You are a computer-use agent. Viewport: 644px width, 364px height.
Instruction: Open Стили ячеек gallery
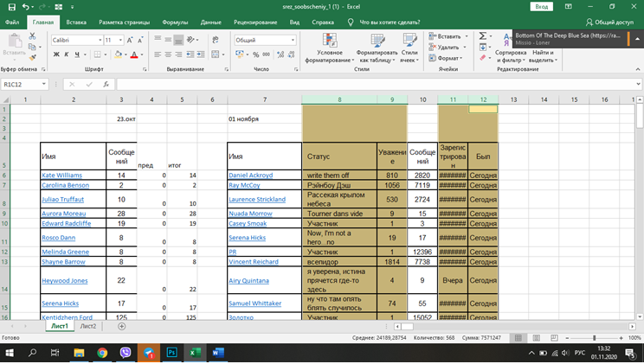[x=409, y=48]
